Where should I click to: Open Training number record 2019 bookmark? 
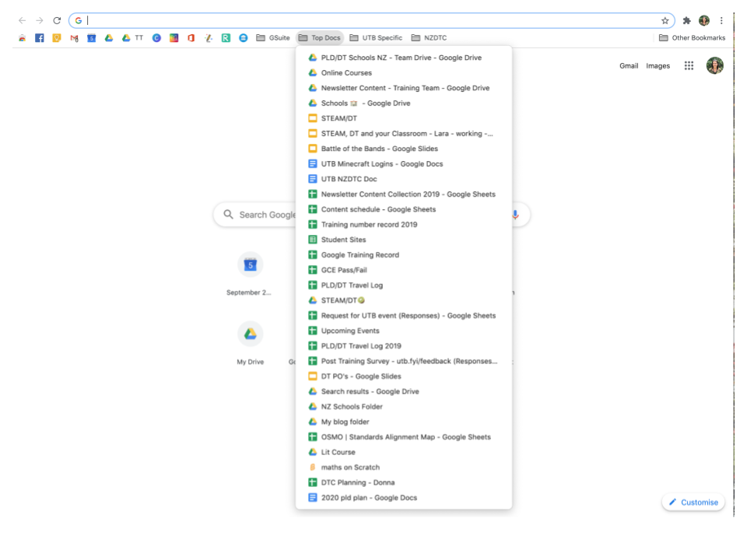click(404, 225)
